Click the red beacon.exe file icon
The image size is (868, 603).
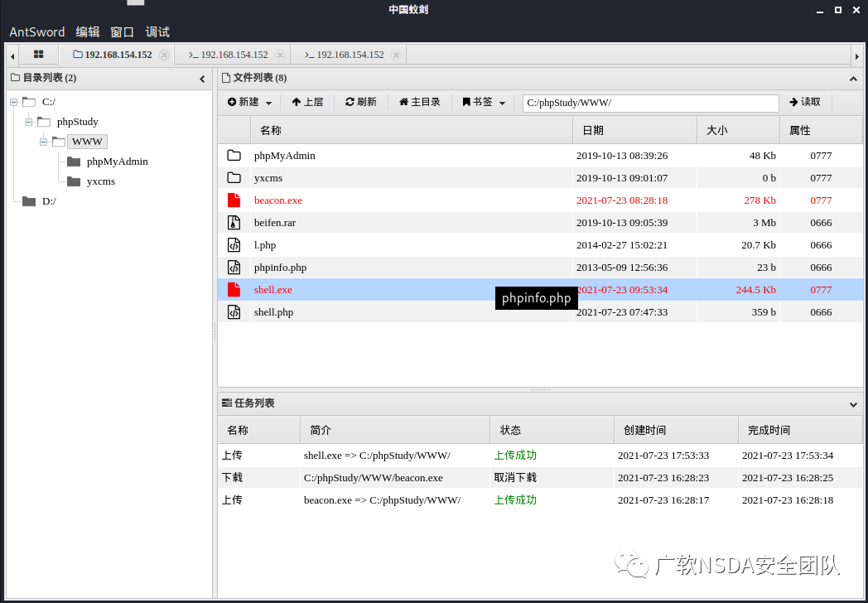coord(234,200)
